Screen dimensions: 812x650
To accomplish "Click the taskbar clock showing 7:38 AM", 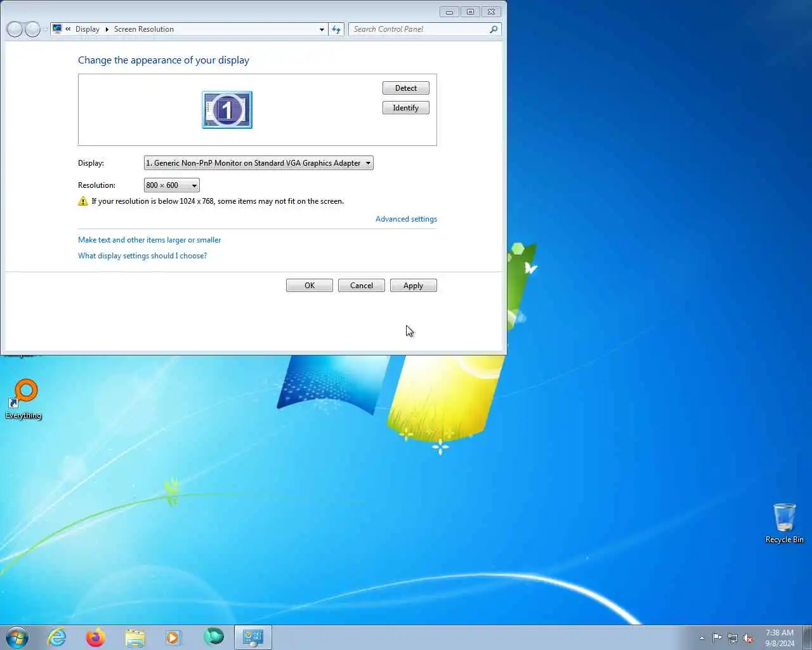I will click(x=780, y=638).
